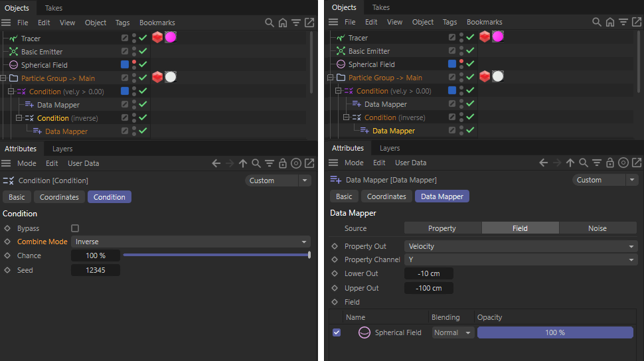Open the Combine Mode dropdown set to Inverse
644x361 pixels.
pos(191,242)
